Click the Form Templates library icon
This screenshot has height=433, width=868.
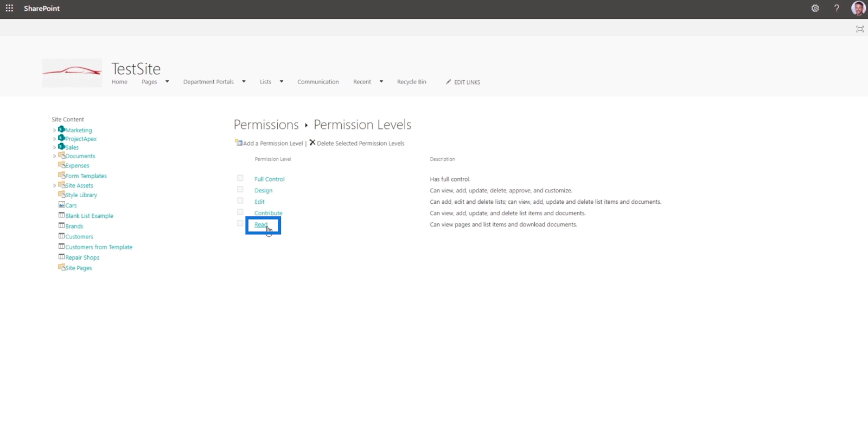[61, 175]
